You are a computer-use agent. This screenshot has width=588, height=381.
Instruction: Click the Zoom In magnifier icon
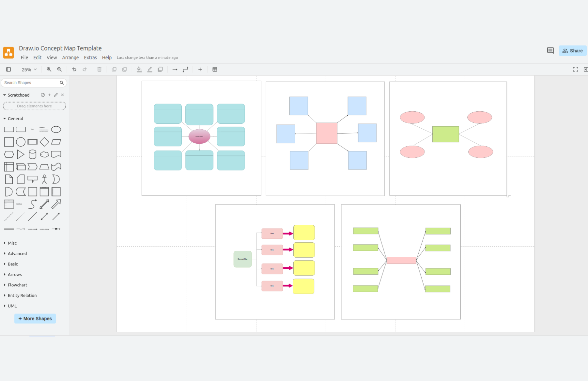click(49, 70)
